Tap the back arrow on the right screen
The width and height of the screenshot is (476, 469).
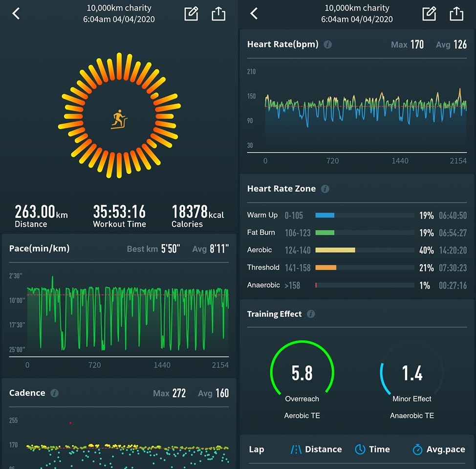254,14
